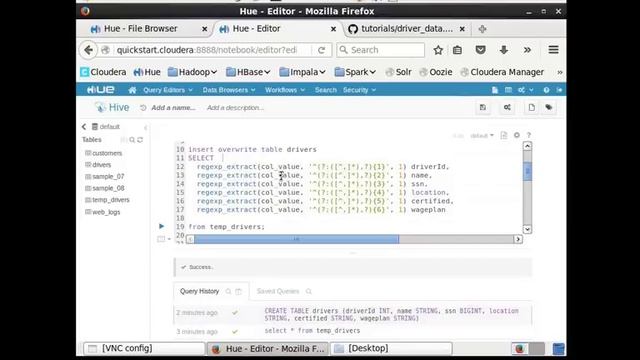Select the customers table
640x360 pixels.
pos(107,153)
